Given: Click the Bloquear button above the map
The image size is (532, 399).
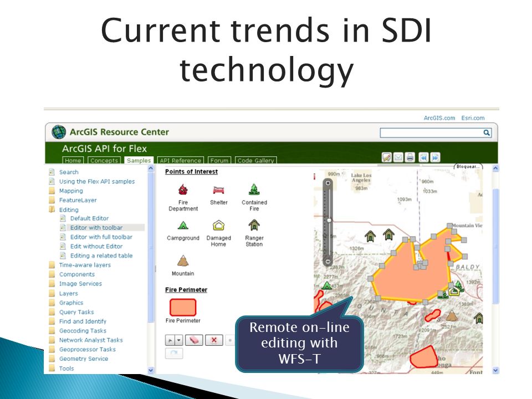Looking at the screenshot, I should point(468,167).
